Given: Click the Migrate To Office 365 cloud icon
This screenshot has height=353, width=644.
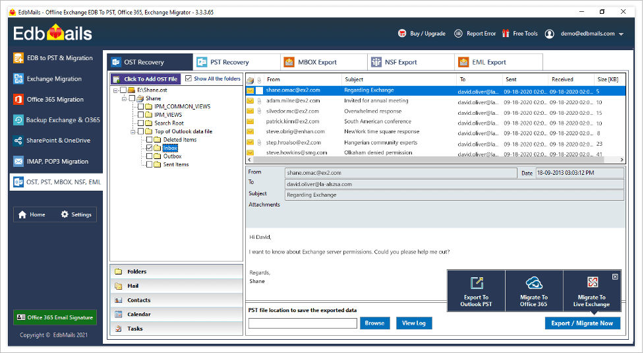Looking at the screenshot, I should click(x=534, y=282).
